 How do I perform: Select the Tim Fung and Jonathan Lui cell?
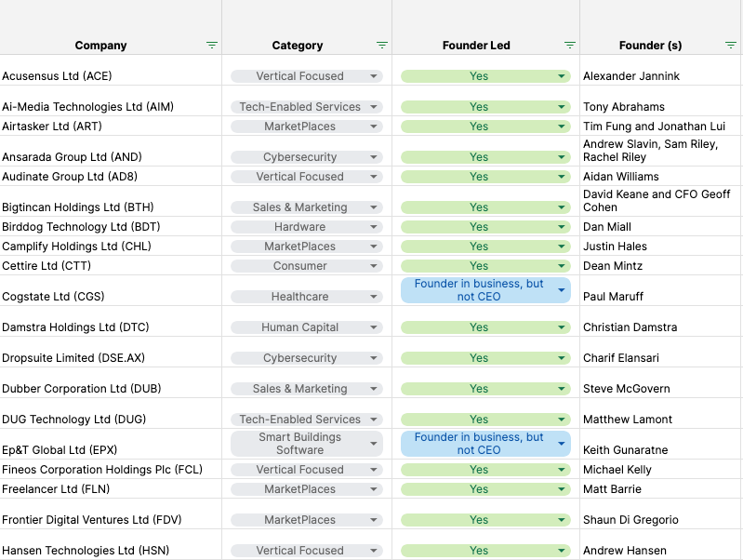(x=661, y=127)
